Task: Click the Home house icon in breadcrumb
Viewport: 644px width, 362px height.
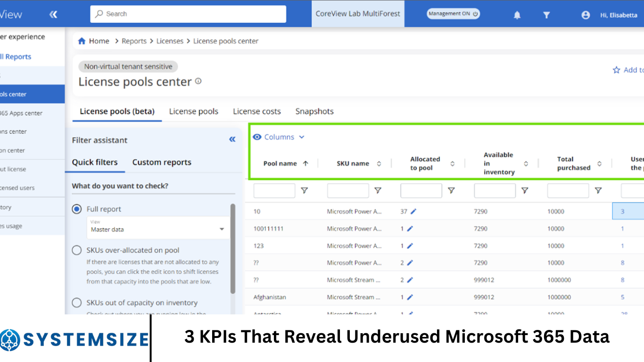Action: [x=82, y=41]
